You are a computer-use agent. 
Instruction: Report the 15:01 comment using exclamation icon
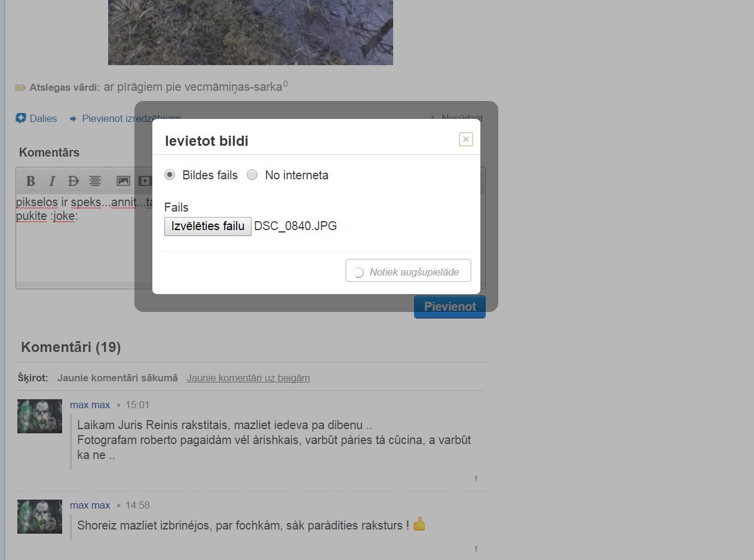[x=476, y=478]
